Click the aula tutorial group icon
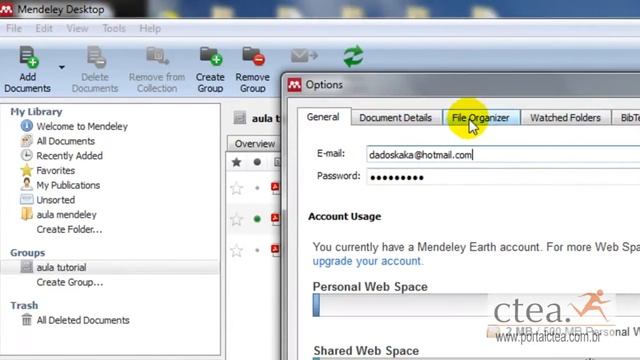 coord(27,267)
